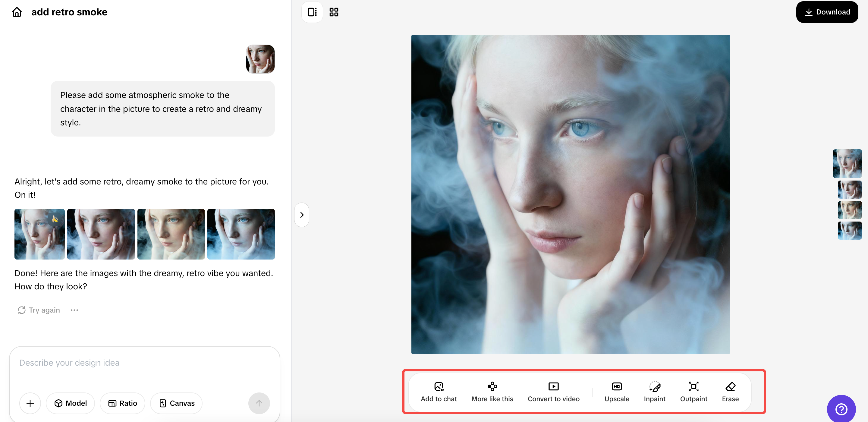Upscale the image to HD
Screen dimensions: 868x422
point(617,391)
